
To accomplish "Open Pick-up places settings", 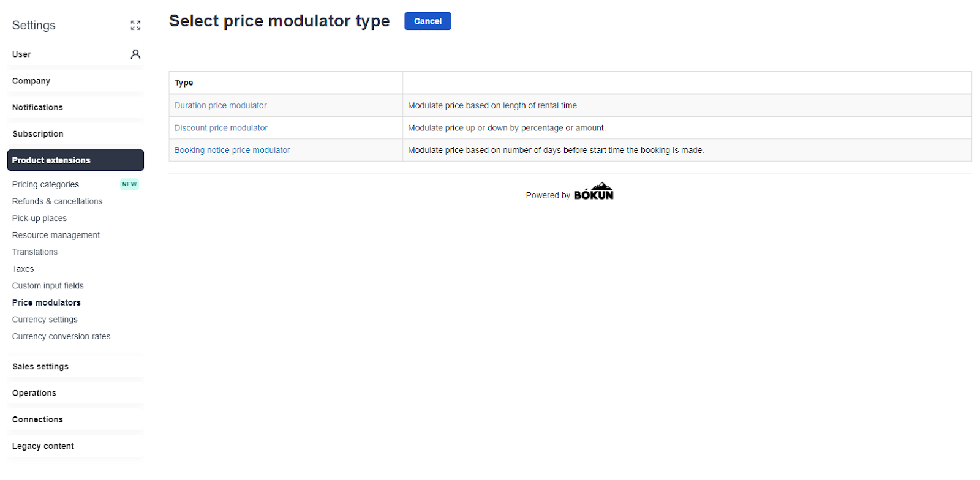I will [39, 218].
